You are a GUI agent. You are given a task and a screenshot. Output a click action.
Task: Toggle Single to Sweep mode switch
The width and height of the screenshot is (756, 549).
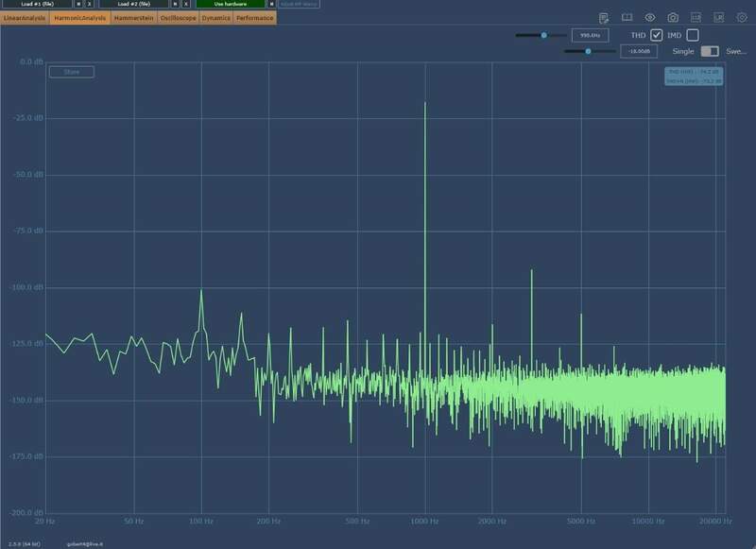point(709,51)
